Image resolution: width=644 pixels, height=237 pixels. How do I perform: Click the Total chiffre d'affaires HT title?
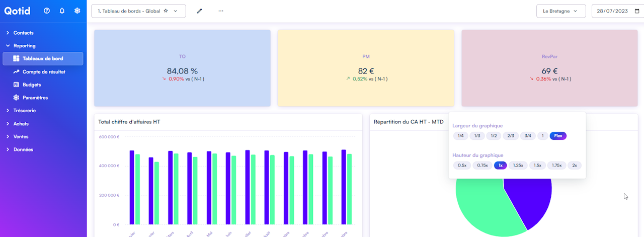pos(129,122)
